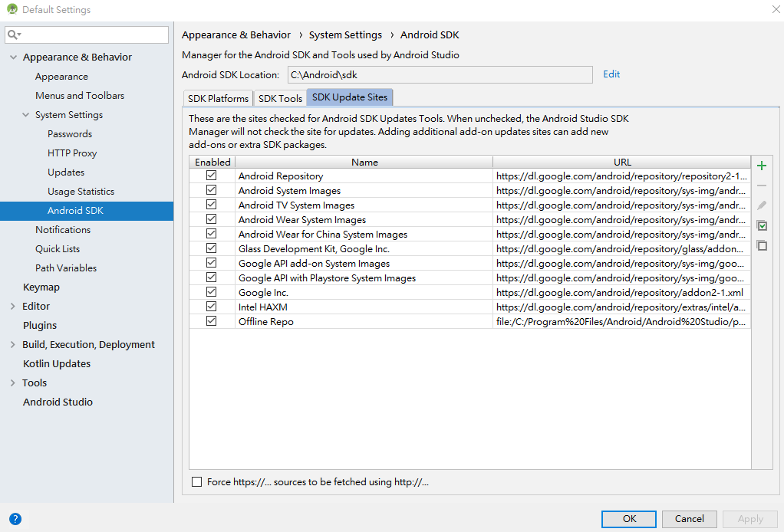Collapse Appearance & Behavior tree node
The width and height of the screenshot is (784, 532).
14,57
